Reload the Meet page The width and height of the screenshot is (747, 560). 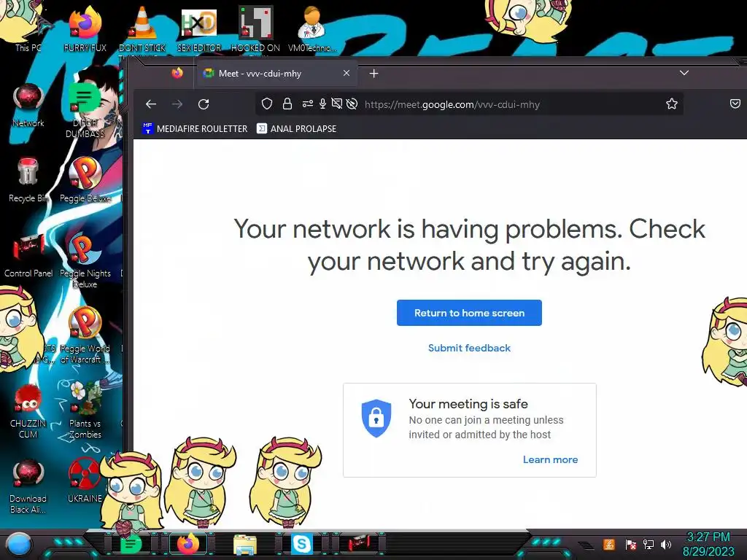[x=204, y=104]
